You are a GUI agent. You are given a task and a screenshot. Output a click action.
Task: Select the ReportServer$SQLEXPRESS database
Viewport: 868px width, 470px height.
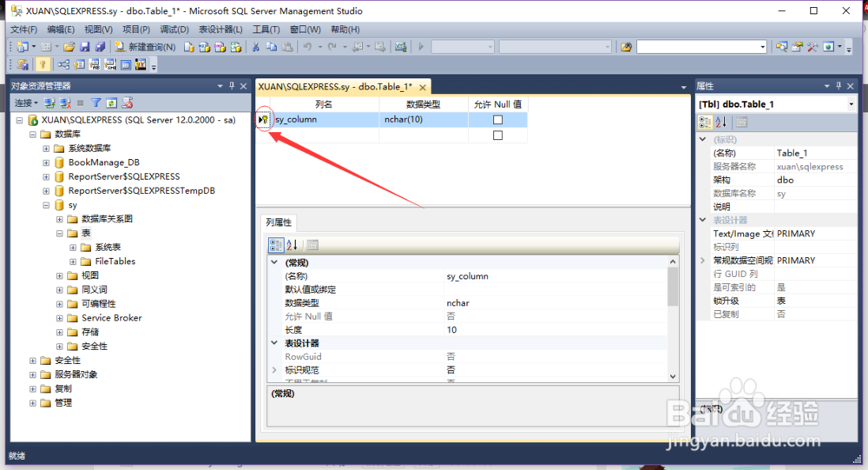(124, 177)
